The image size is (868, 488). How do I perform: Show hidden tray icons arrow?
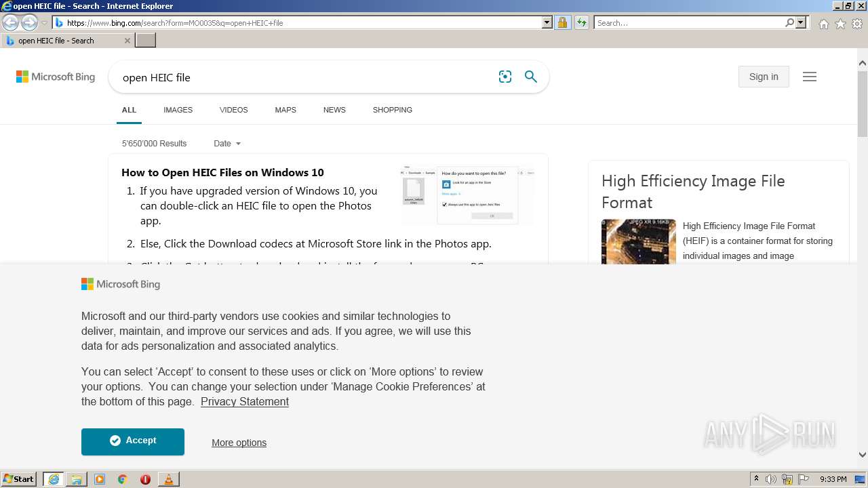pos(757,479)
